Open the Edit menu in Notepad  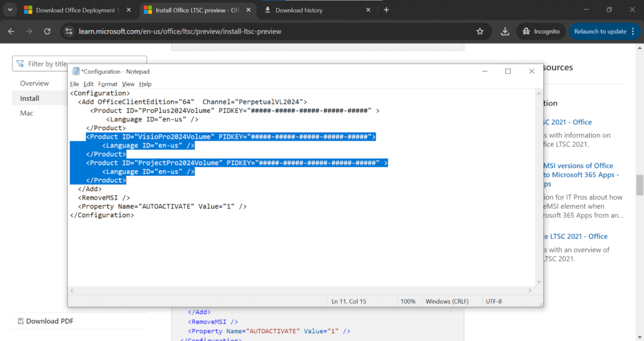pos(89,84)
